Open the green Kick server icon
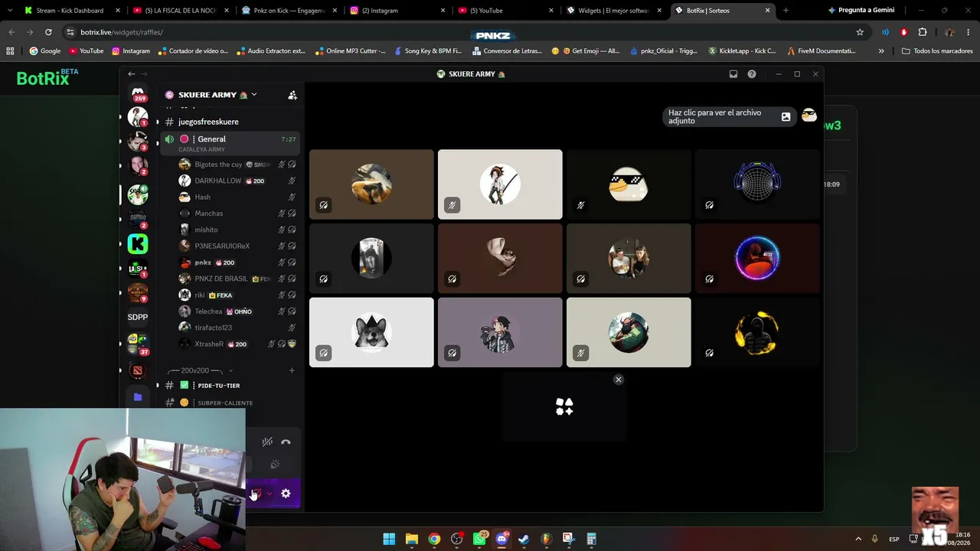Viewport: 980px width, 551px height. [138, 244]
